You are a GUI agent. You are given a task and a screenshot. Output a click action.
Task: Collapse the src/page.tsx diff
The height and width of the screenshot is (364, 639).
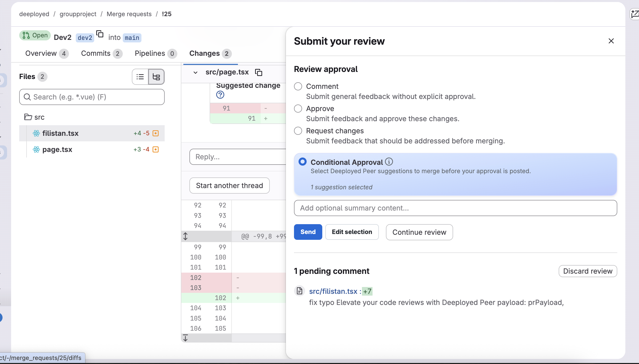tap(195, 72)
